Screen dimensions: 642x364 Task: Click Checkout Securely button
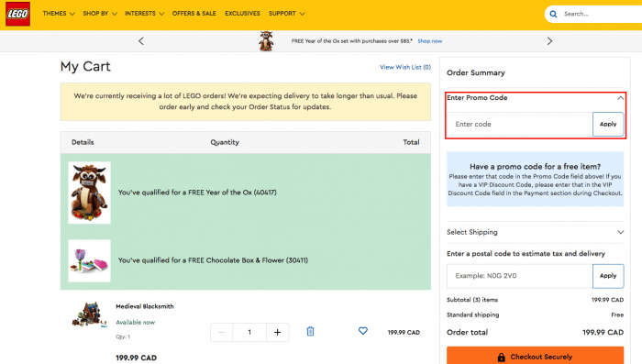(535, 356)
